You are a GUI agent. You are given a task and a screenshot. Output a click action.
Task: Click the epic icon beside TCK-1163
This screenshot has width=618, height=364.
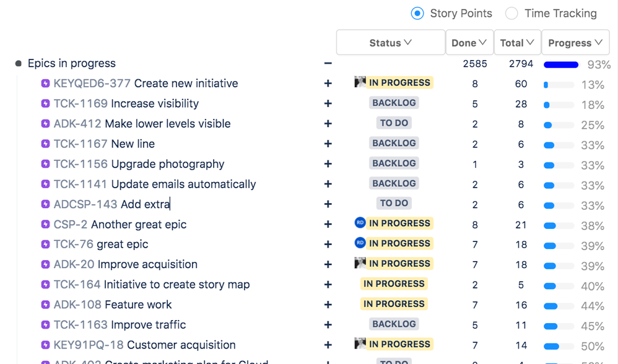pyautogui.click(x=45, y=324)
